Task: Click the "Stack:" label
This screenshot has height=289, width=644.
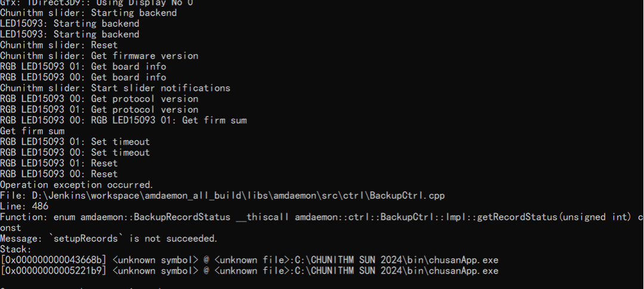Action: (16, 249)
